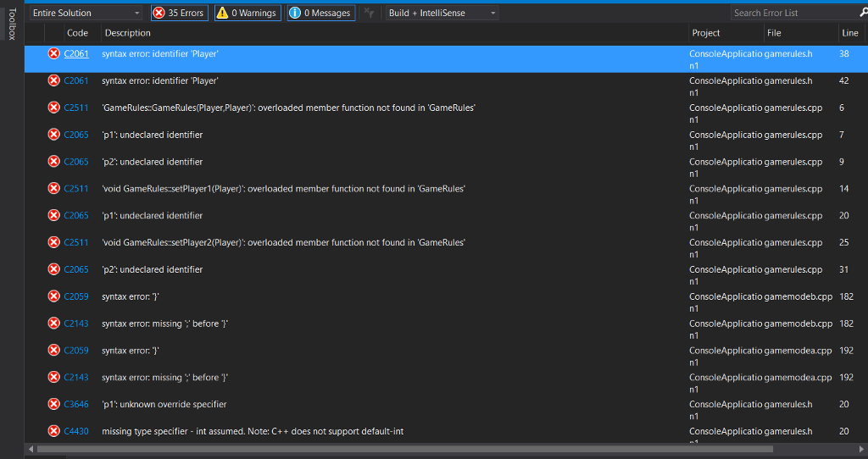Image resolution: width=868 pixels, height=459 pixels.
Task: Toggle the 0 Messages filter
Action: [x=321, y=13]
